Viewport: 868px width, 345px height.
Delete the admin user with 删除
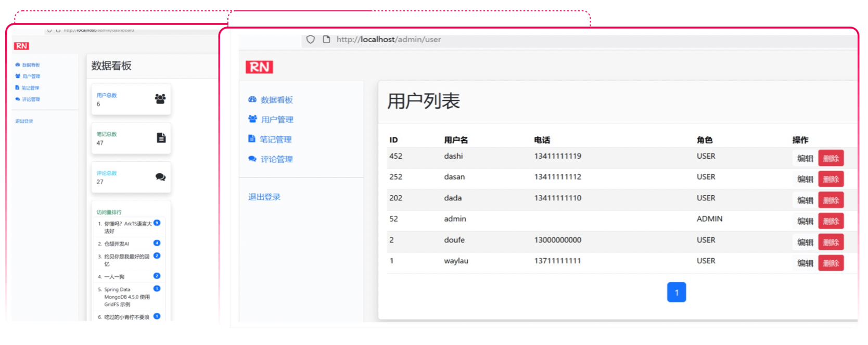coord(831,221)
